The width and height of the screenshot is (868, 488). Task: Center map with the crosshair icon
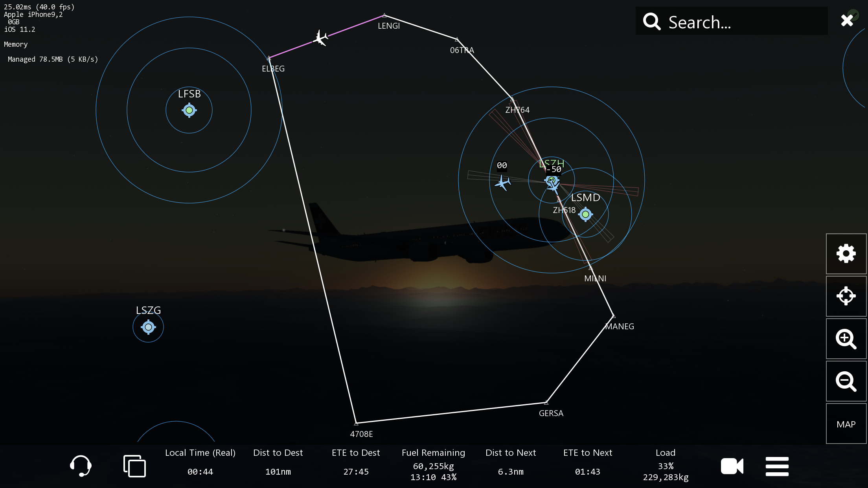click(846, 296)
